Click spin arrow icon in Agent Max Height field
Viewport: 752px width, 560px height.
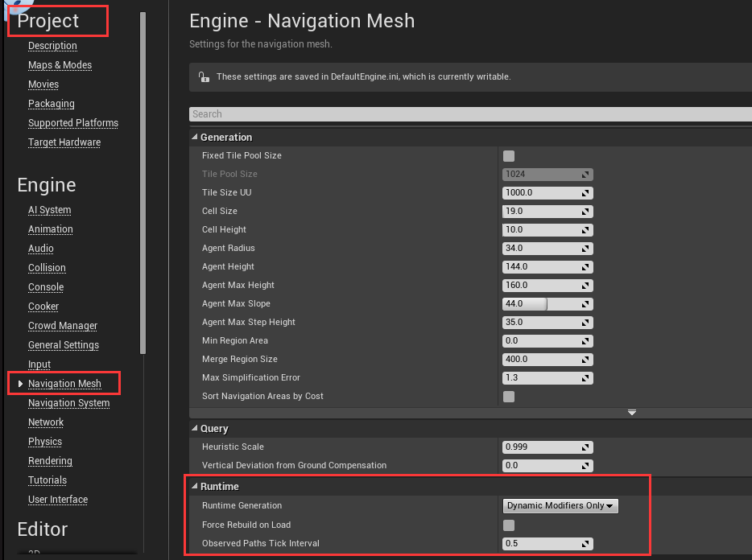(x=585, y=286)
